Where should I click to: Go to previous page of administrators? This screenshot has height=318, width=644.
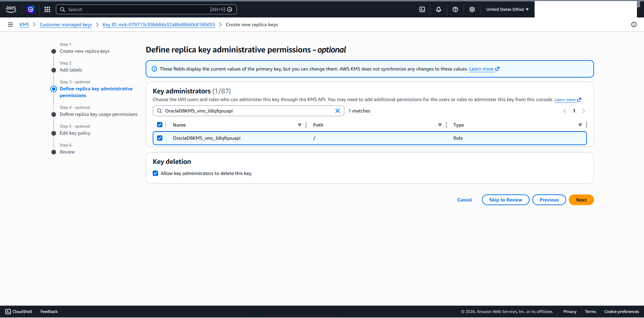(565, 111)
